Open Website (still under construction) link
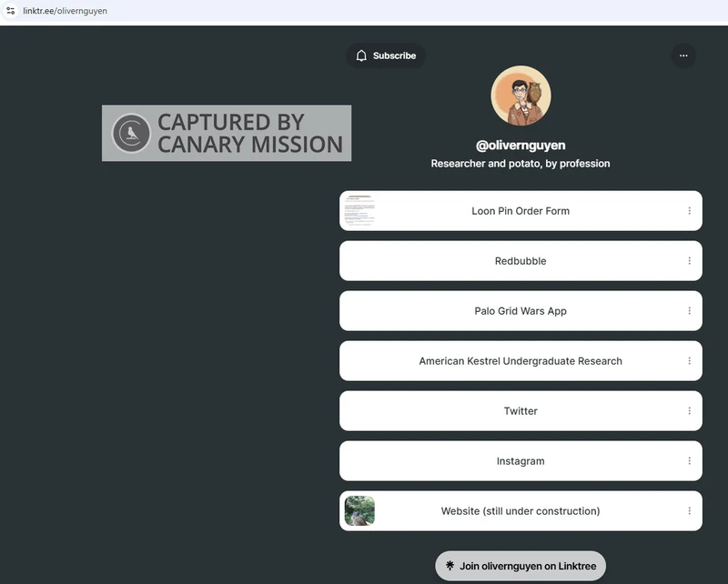Viewport: 728px width, 584px height. coord(521,511)
